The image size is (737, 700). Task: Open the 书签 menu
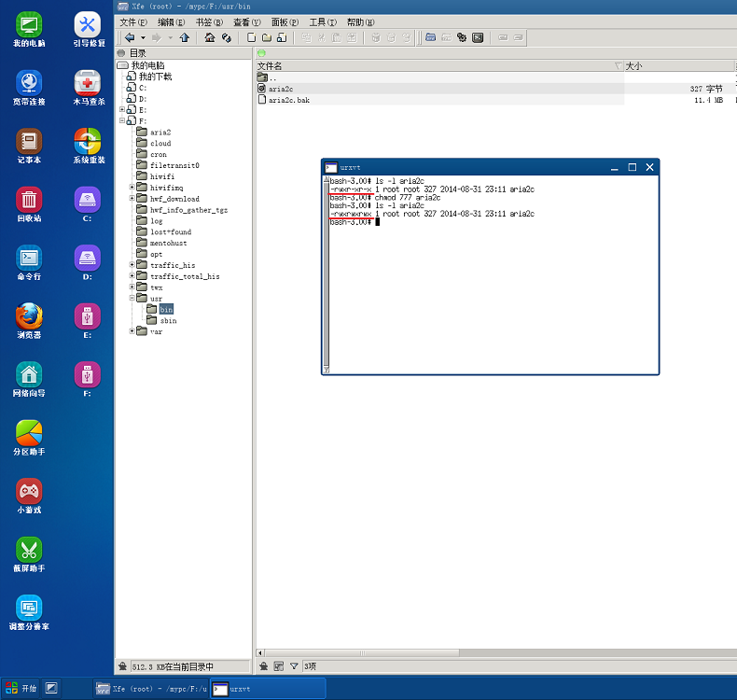click(x=209, y=22)
